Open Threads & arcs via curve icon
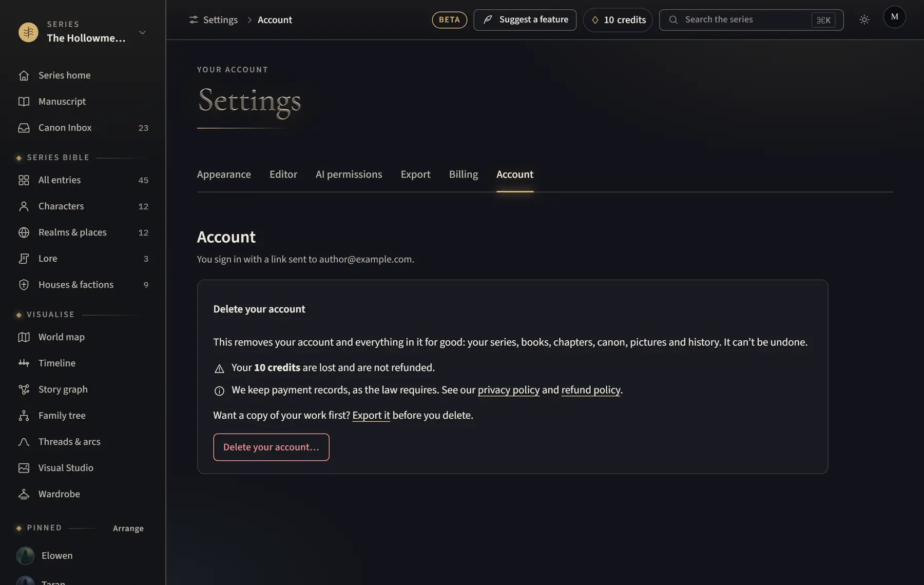924x585 pixels. pos(24,442)
